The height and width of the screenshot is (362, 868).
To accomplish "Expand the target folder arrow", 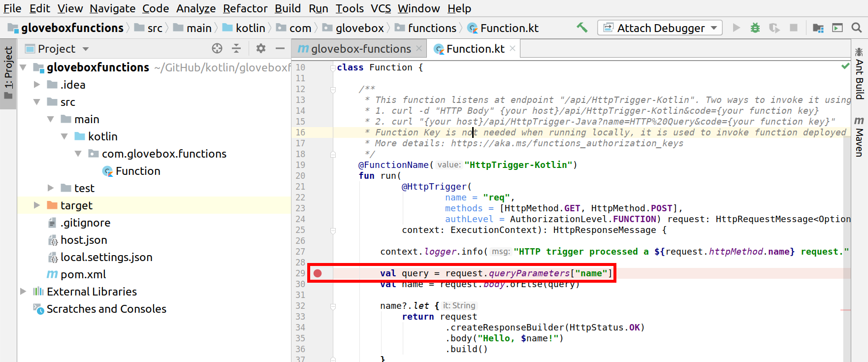I will coord(37,205).
